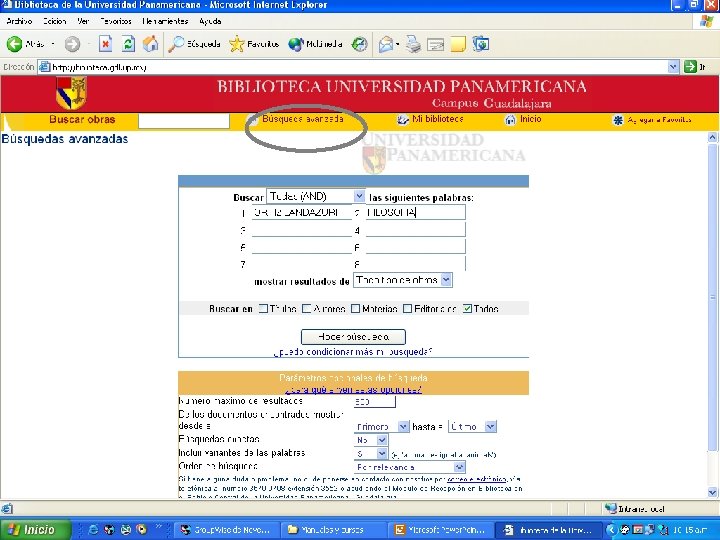Viewport: 720px width, 540px height.
Task: Click the page scrollbar up arrow
Action: pos(713,137)
